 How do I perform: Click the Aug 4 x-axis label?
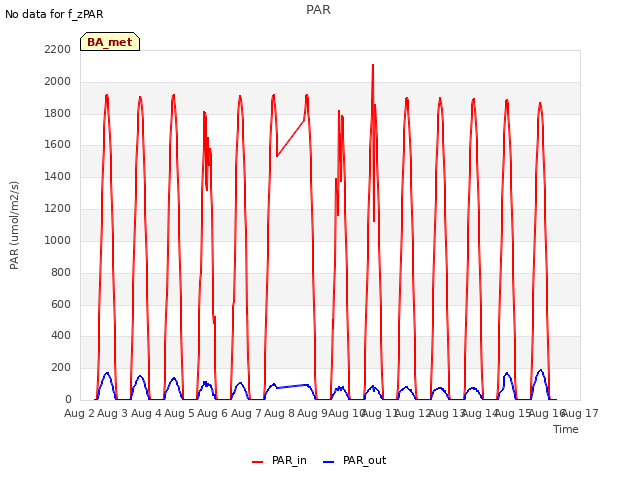[146, 413]
